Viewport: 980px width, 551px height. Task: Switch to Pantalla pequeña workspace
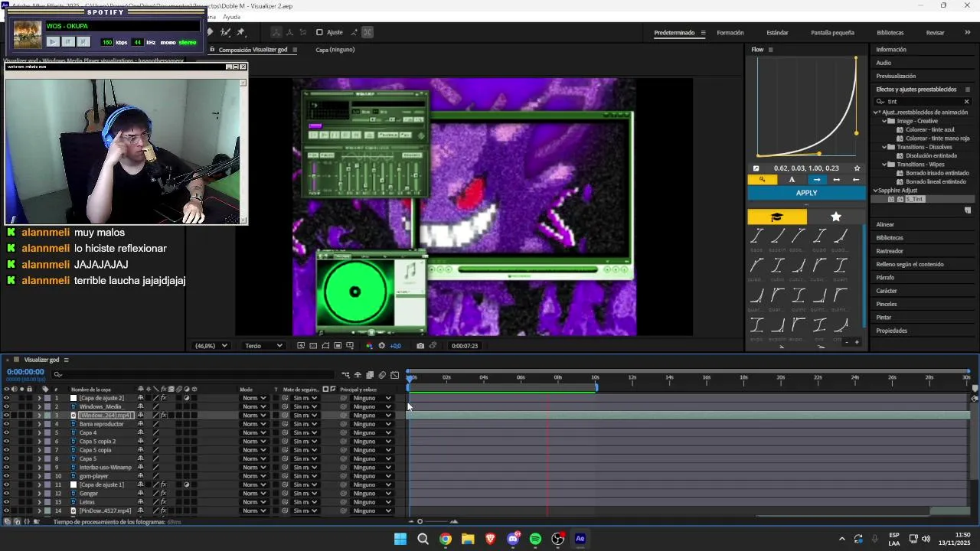click(832, 33)
